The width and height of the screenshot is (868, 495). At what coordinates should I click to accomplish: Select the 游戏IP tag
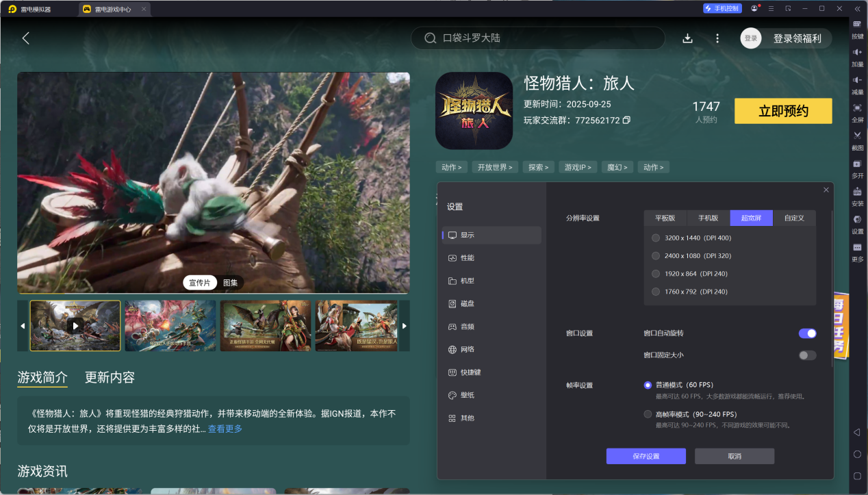pos(578,167)
